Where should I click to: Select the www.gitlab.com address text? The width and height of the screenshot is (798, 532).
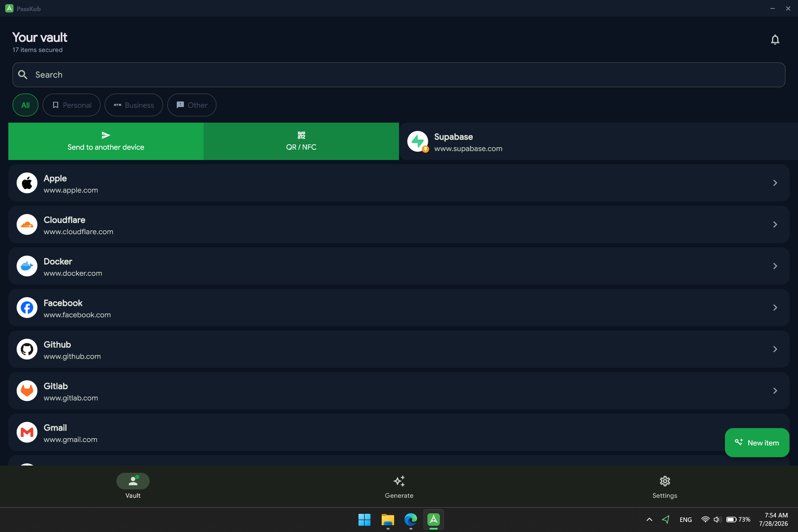click(x=71, y=398)
